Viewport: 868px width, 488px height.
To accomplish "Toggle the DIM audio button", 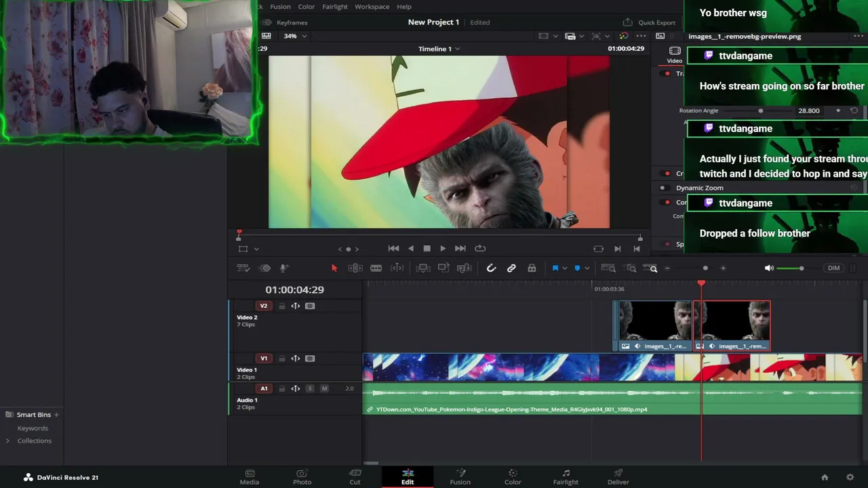I will coord(833,268).
